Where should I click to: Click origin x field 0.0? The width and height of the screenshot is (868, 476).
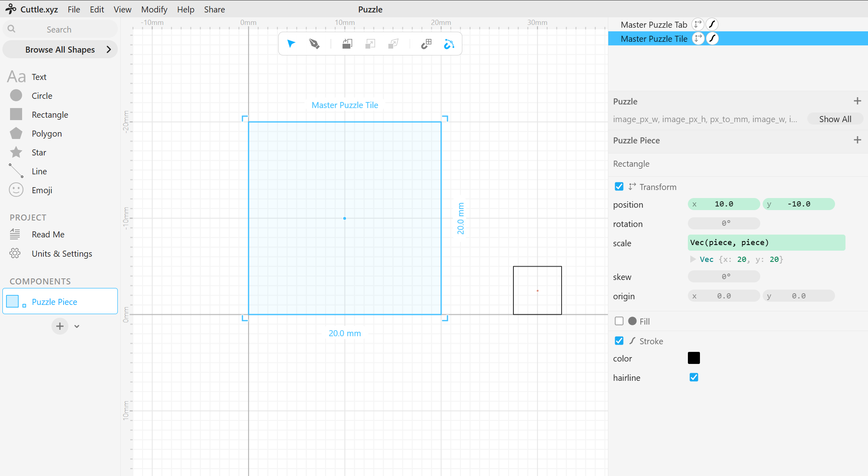[x=724, y=296]
